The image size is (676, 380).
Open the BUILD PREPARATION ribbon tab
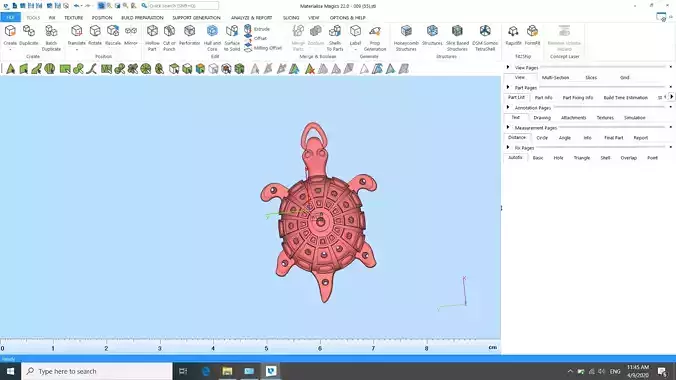[142, 18]
